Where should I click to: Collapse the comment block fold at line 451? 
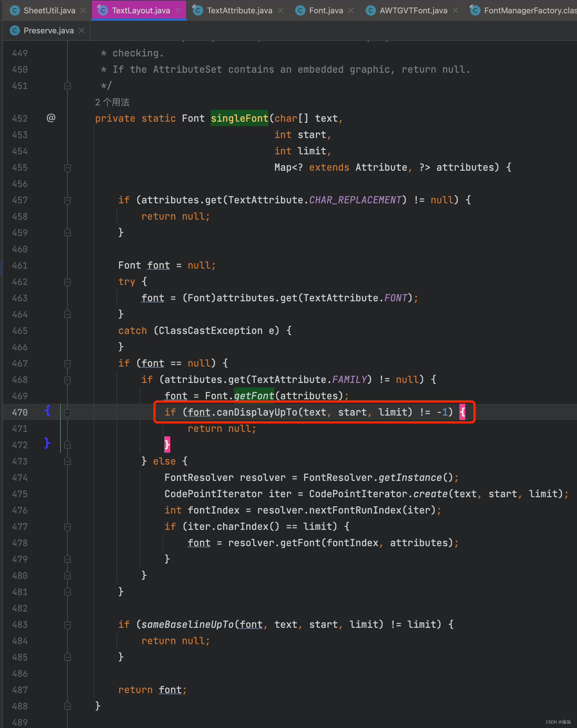pyautogui.click(x=67, y=86)
